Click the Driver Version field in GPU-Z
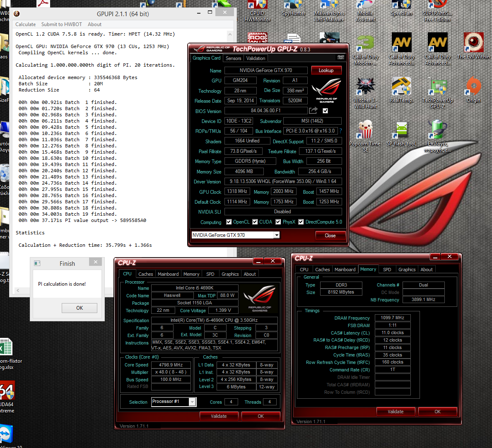Screen dimensions: 492x448 point(283,181)
